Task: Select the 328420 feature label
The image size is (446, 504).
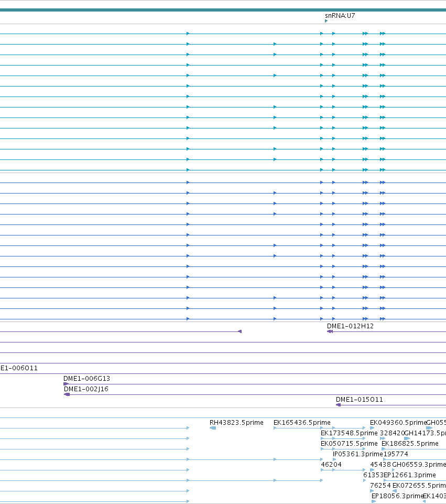Action: point(392,433)
